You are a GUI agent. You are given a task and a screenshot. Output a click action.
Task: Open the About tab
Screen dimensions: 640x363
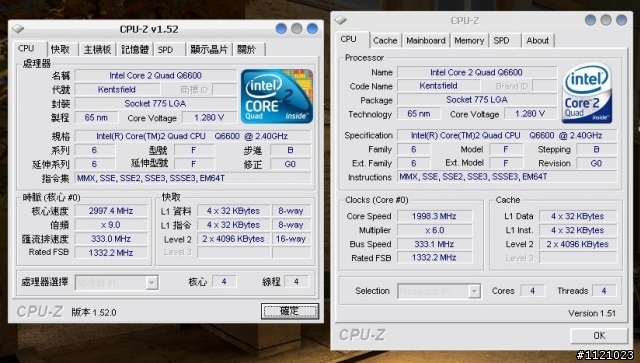tap(538, 40)
